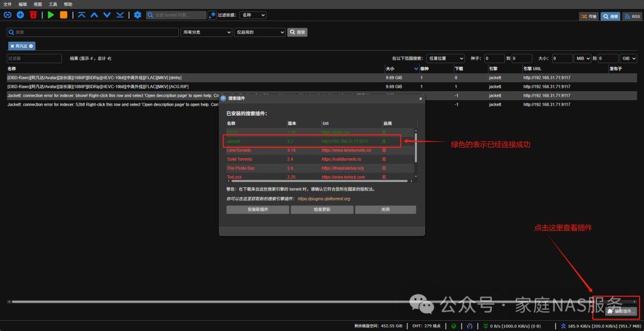Select the TorLock plugin row
Viewport: 644px width, 331px height.
pos(320,177)
